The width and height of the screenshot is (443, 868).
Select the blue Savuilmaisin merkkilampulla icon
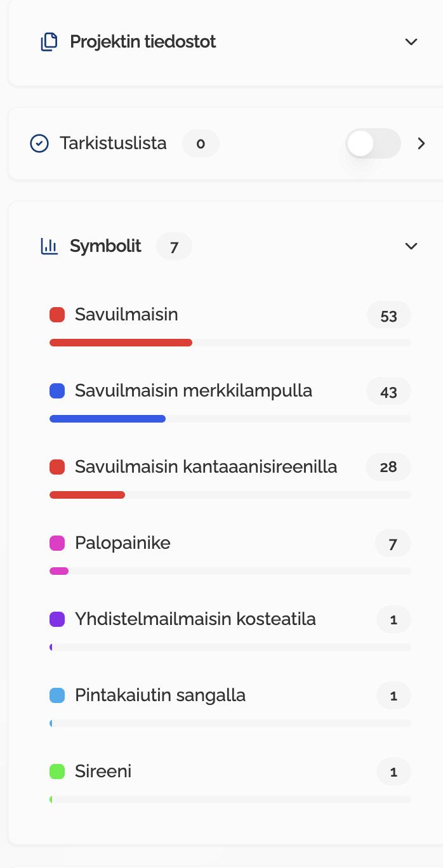click(57, 391)
